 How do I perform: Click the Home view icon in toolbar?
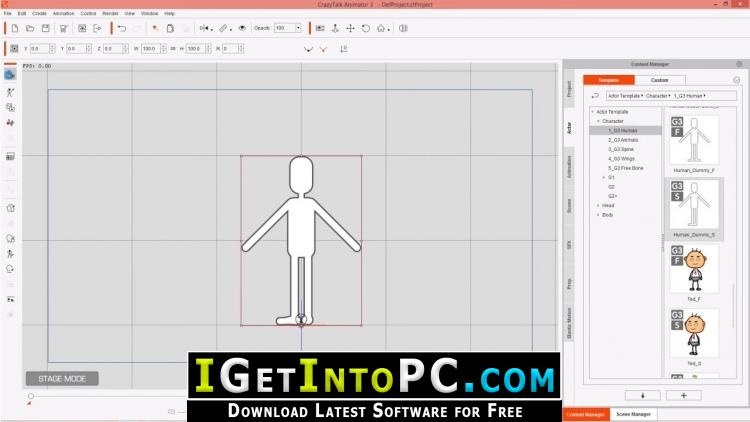tap(381, 28)
